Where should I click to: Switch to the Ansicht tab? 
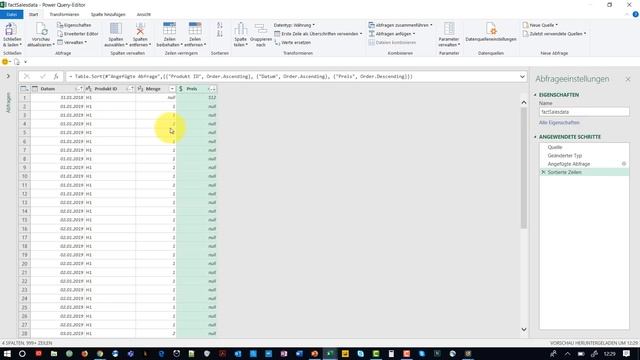click(144, 14)
